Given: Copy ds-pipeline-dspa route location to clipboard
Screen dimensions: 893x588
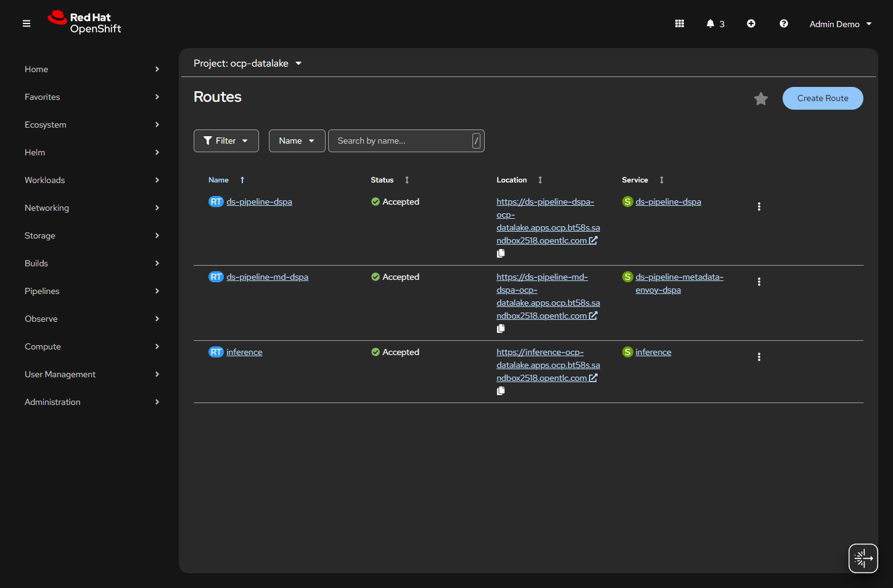Looking at the screenshot, I should tap(501, 253).
